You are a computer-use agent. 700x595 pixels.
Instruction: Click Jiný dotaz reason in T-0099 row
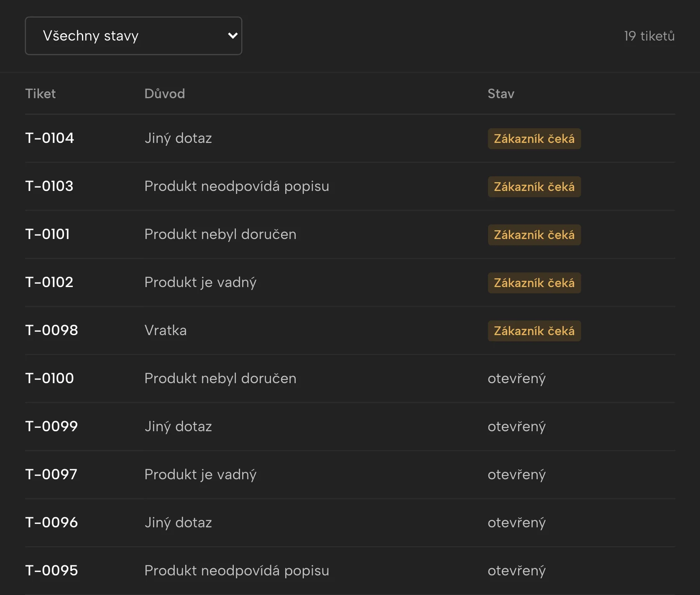178,427
